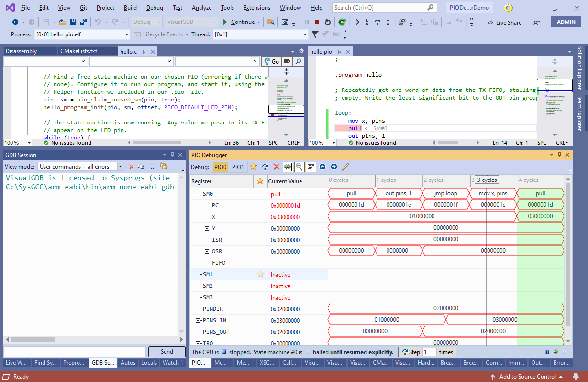Open the Thread dropdown
The width and height of the screenshot is (588, 382).
[305, 34]
